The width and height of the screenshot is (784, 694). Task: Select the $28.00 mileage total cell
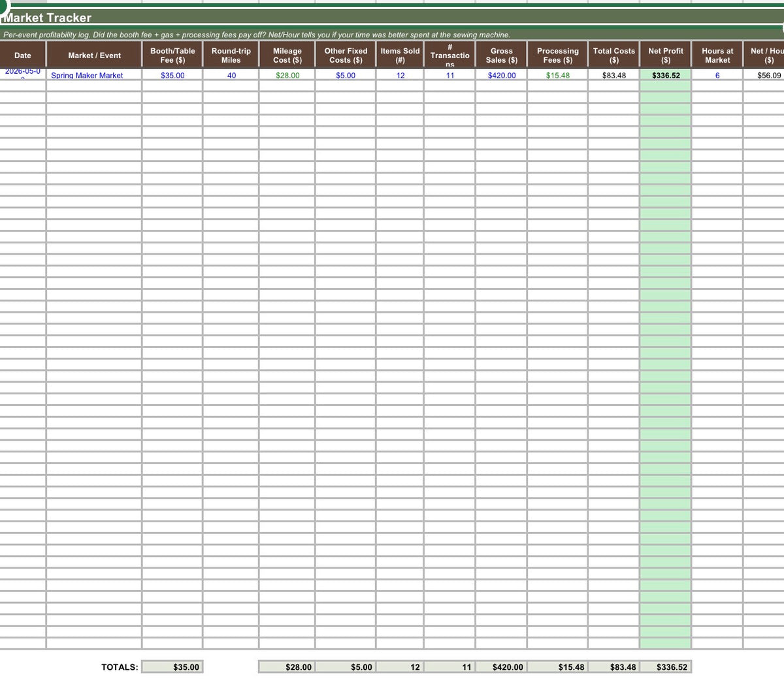pyautogui.click(x=287, y=667)
